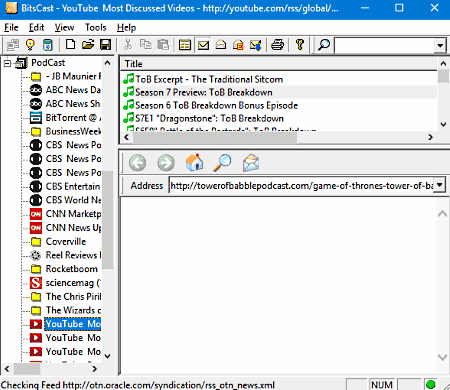The image size is (450, 390).
Task: Click the paste clipboard icon
Action: point(163,45)
